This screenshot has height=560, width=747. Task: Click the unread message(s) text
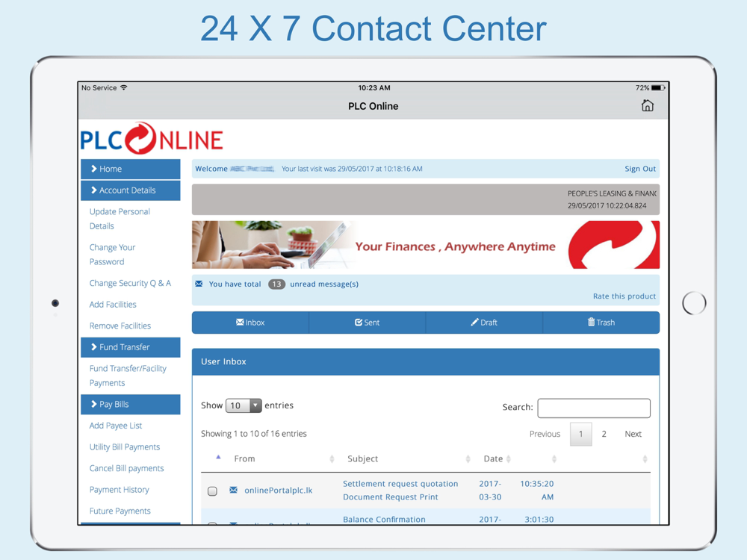click(x=324, y=284)
